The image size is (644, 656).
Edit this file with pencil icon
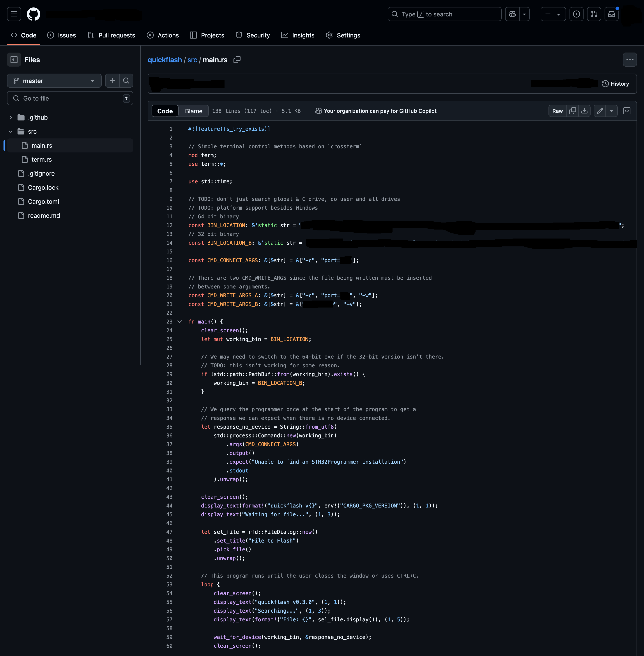click(600, 111)
